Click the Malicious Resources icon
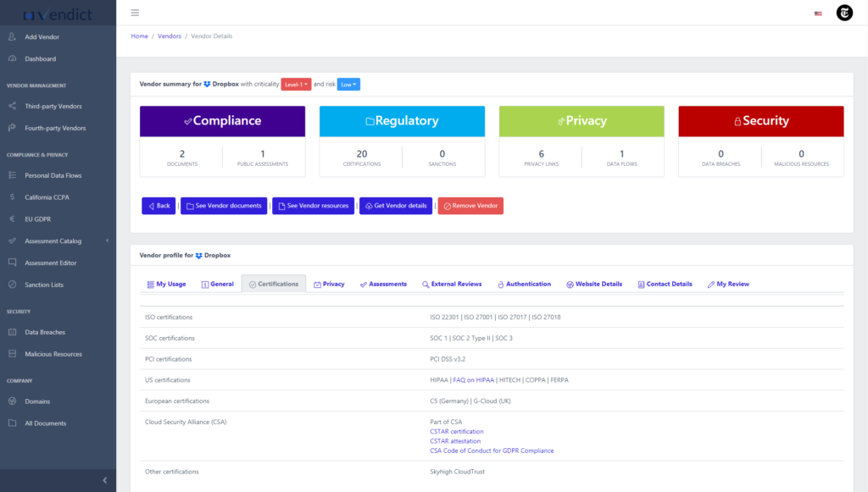The image size is (868, 492). click(12, 354)
